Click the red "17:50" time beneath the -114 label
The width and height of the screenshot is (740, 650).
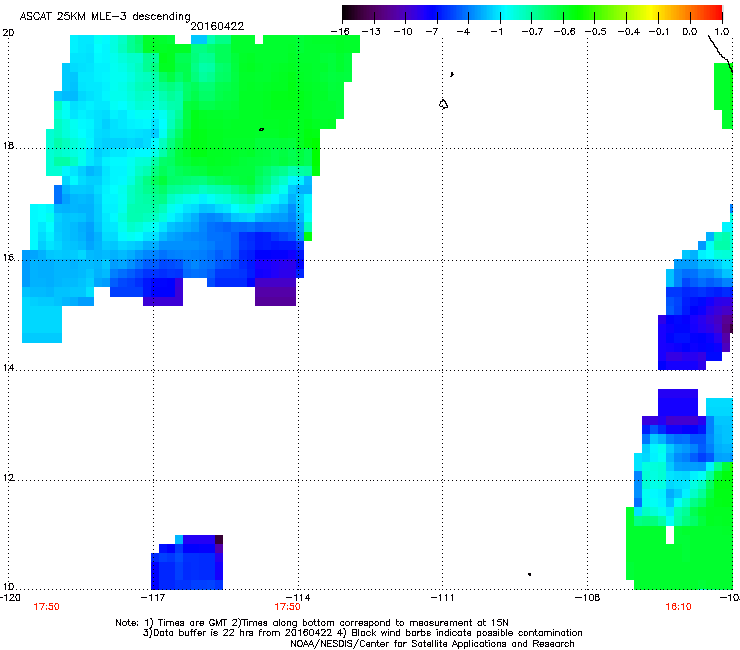pos(287,607)
